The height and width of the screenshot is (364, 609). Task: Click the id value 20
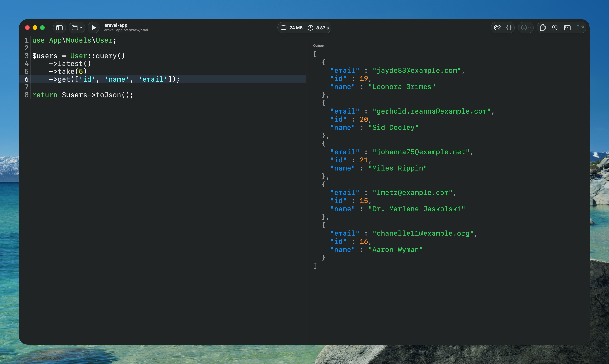pyautogui.click(x=364, y=119)
